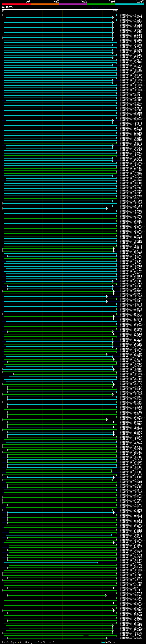The height and width of the screenshot is (644, 146).
Task: Click the short cyan alignment bar for Q4GXB5
Action: coord(51,563)
